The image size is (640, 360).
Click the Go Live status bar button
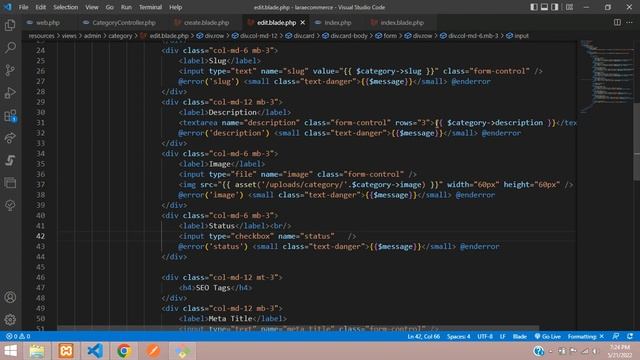tap(547, 336)
